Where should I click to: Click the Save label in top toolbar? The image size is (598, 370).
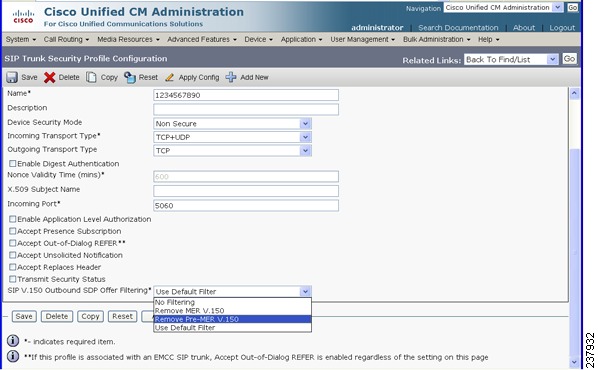coord(29,77)
